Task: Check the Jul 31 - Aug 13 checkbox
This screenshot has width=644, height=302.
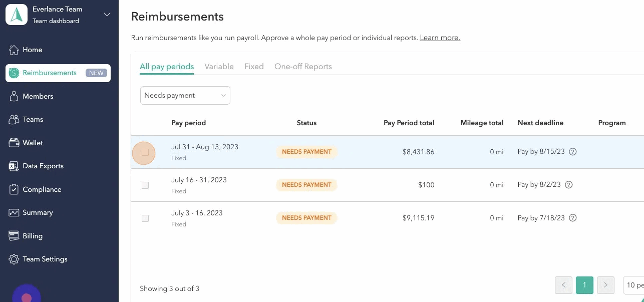Action: click(145, 152)
